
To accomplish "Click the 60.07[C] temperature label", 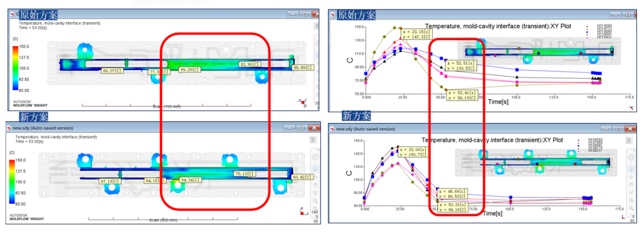I will coord(113,71).
